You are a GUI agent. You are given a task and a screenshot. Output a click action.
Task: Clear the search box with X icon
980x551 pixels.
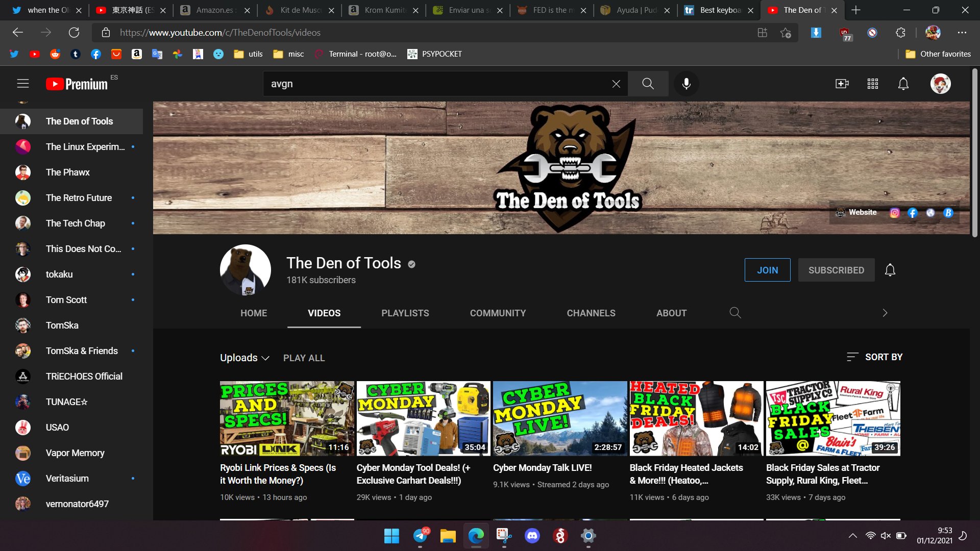tap(616, 84)
